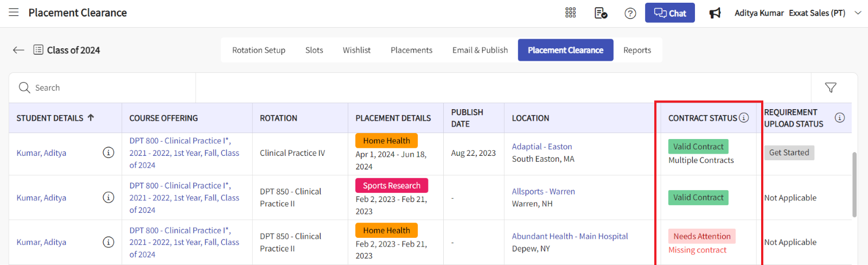Click into the Search field
The image size is (868, 265).
coord(108,87)
